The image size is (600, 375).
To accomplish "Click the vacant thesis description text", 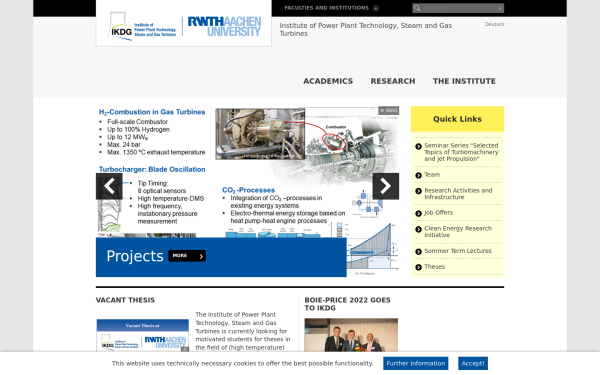I will click(243, 331).
